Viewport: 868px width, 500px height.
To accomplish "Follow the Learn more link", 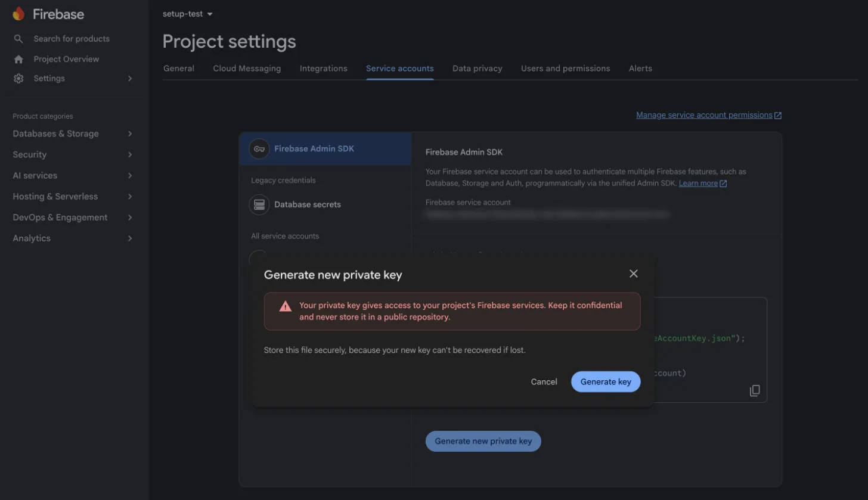I will click(x=698, y=184).
